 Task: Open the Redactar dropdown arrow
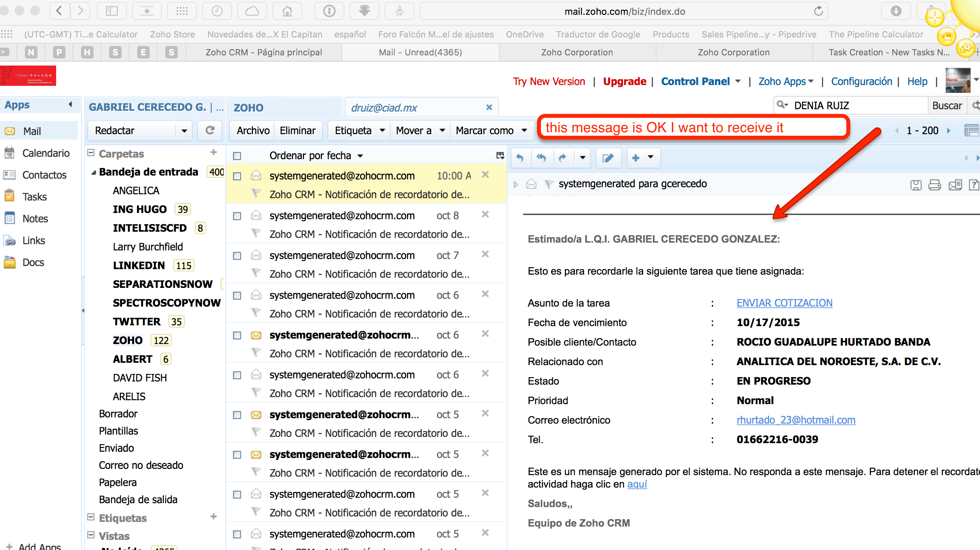pos(184,131)
